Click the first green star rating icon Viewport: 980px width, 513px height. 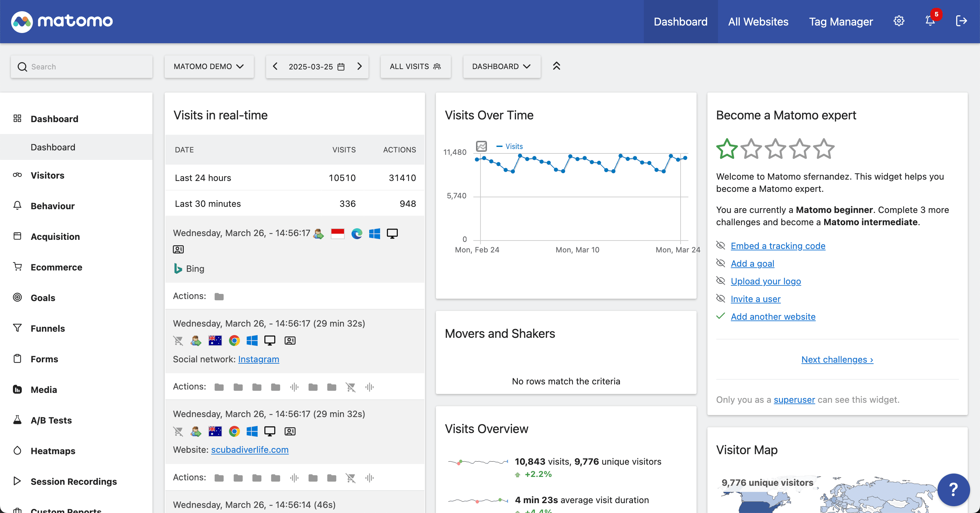(x=727, y=149)
